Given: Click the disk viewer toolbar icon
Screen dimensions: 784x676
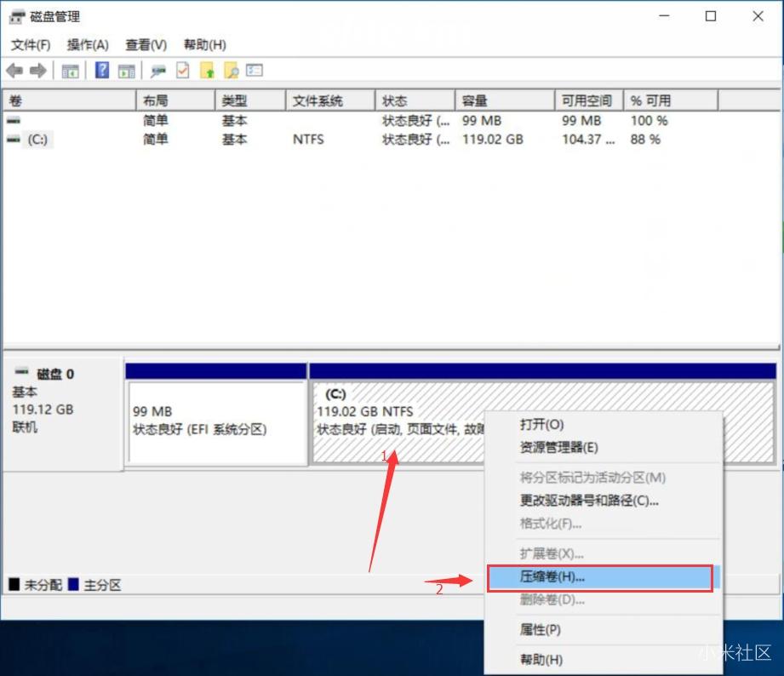Looking at the screenshot, I should click(x=157, y=71).
